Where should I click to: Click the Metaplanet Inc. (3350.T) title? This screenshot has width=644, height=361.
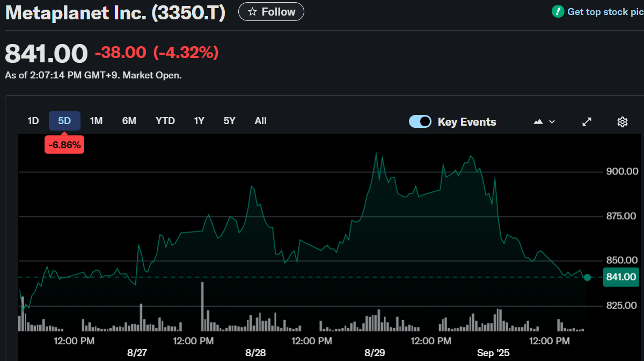point(115,13)
